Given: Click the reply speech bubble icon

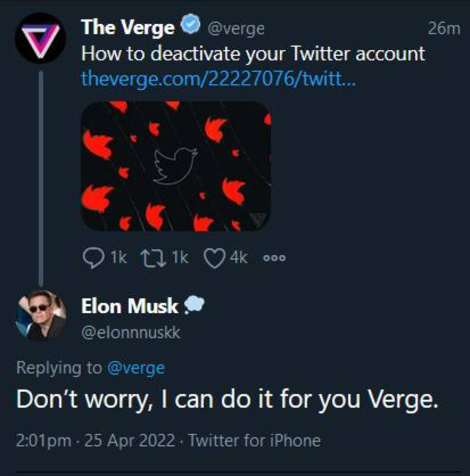Looking at the screenshot, I should [93, 258].
